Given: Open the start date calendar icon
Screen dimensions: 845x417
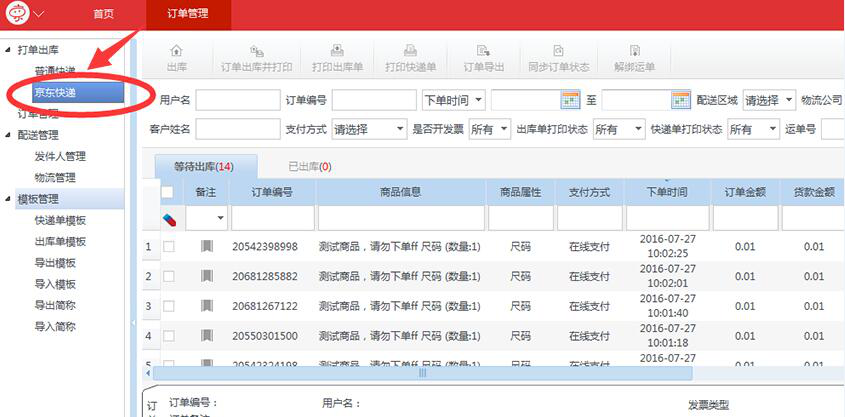Looking at the screenshot, I should click(x=570, y=100).
